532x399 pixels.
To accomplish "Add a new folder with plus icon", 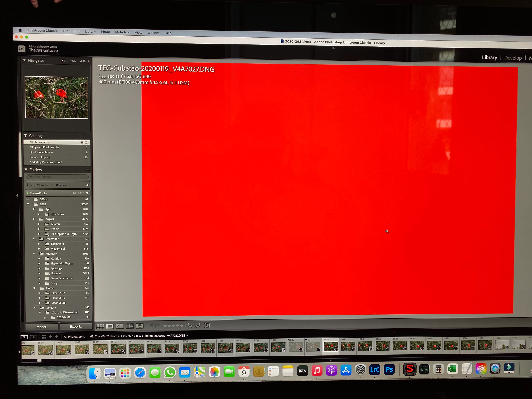I will pyautogui.click(x=88, y=170).
